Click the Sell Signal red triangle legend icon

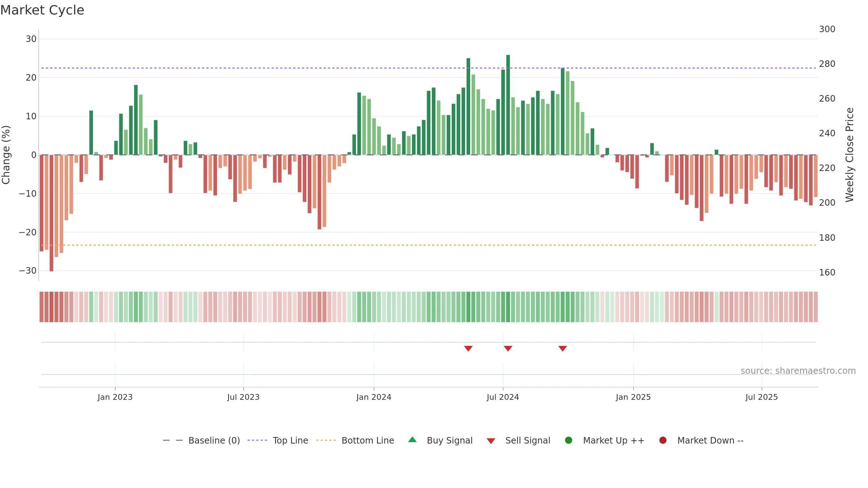pyautogui.click(x=491, y=441)
